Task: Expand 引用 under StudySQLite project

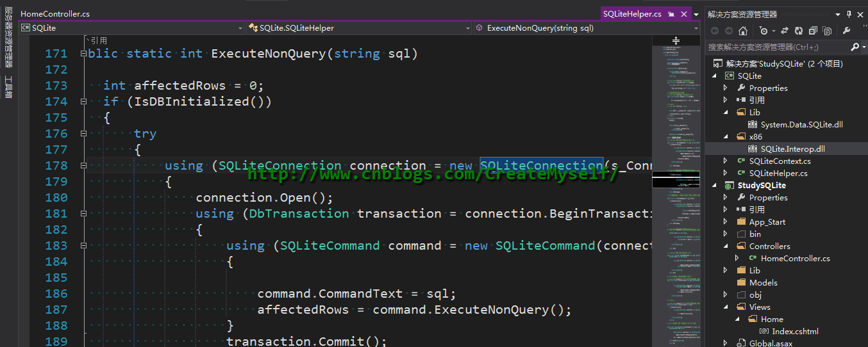Action: tap(726, 209)
